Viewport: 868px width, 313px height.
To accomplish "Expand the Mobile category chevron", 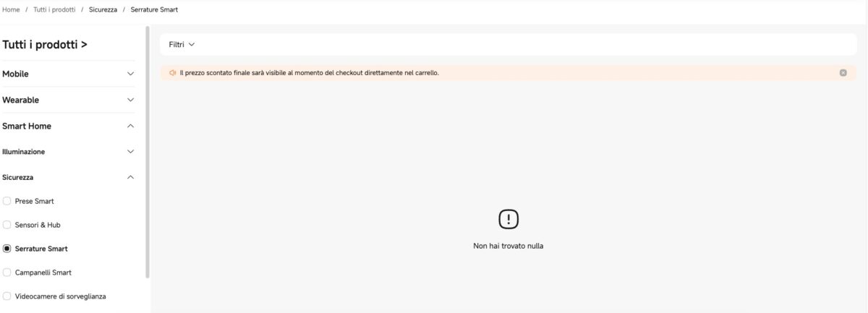I will [130, 74].
